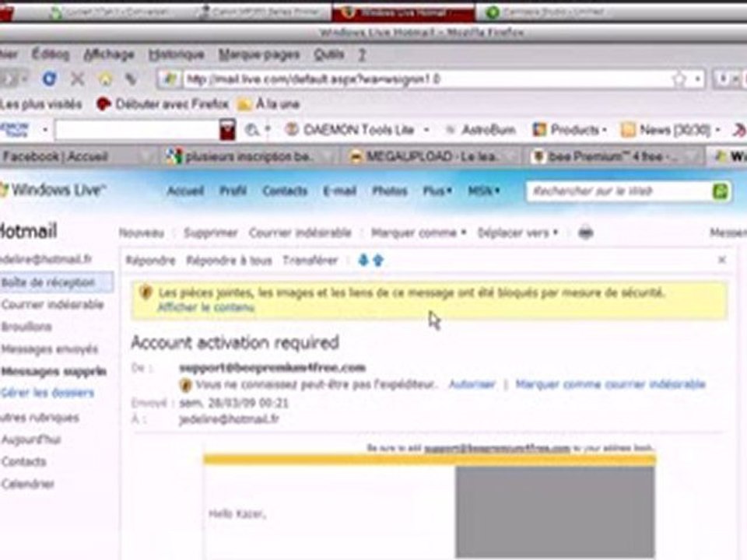Print the message with the printer icon
747x560 pixels.
pos(585,233)
